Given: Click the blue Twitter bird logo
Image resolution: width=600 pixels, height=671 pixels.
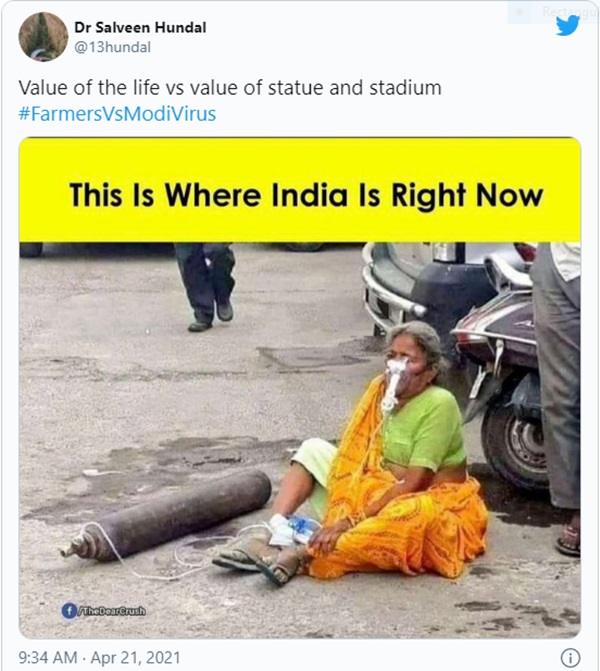Looking at the screenshot, I should coord(567,25).
